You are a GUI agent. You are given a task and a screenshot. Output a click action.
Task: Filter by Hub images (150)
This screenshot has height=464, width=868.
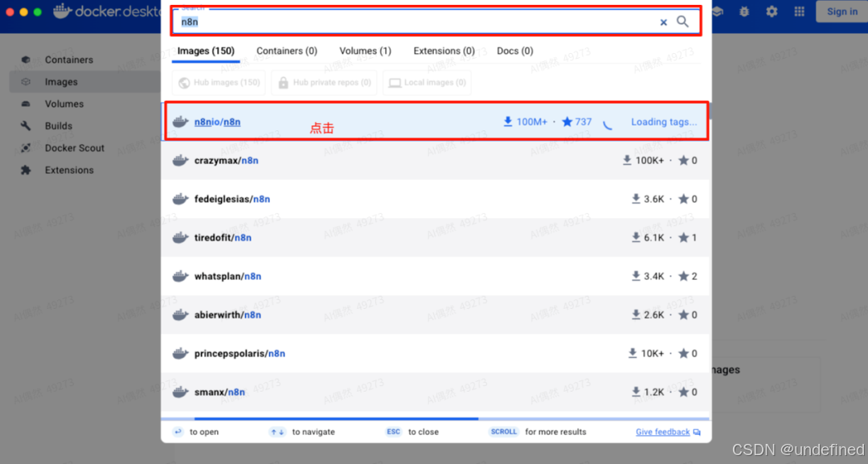[x=219, y=83]
